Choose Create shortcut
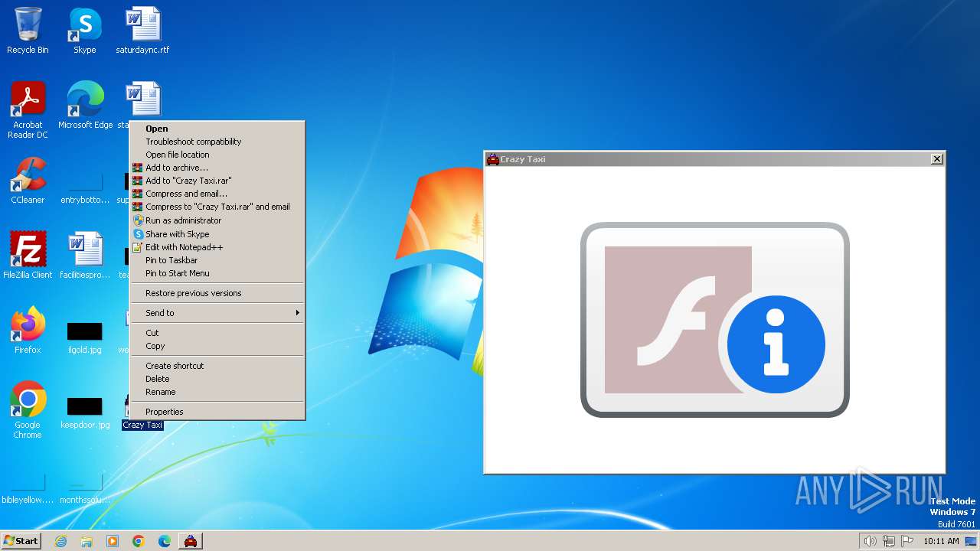 [217, 366]
